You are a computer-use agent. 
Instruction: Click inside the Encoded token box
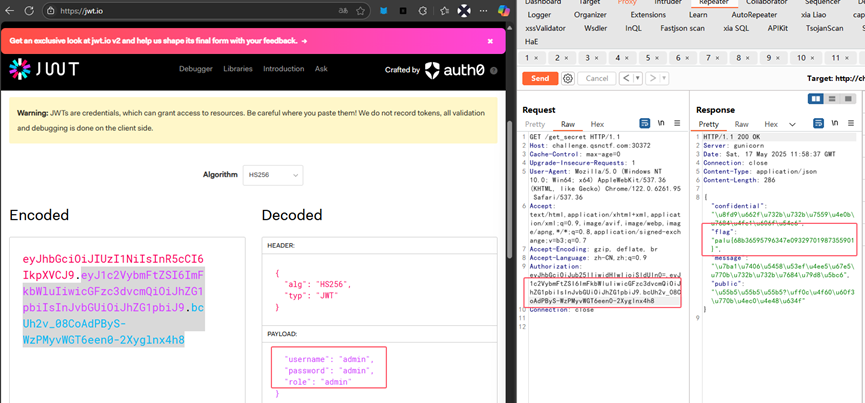(127, 320)
